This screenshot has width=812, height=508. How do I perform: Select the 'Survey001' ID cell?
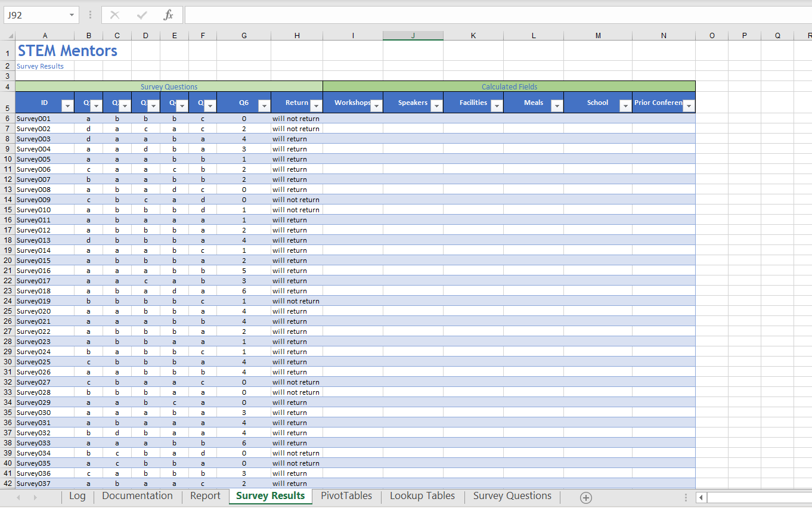click(45, 119)
